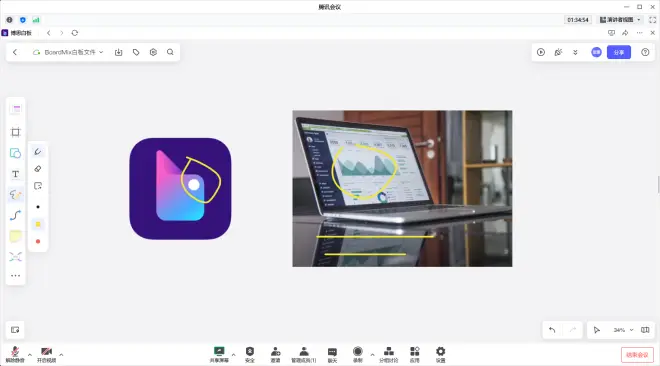Open the shield Security icon in meeting bar

click(x=250, y=355)
